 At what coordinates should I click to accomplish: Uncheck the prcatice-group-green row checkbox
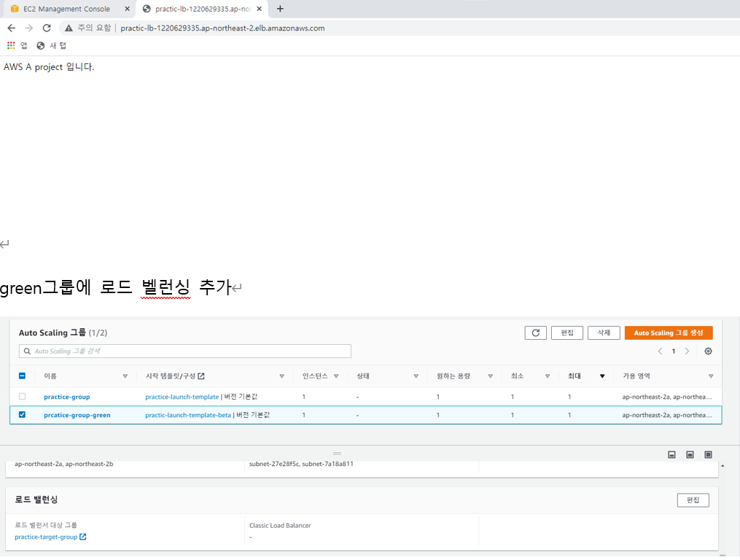click(22, 415)
